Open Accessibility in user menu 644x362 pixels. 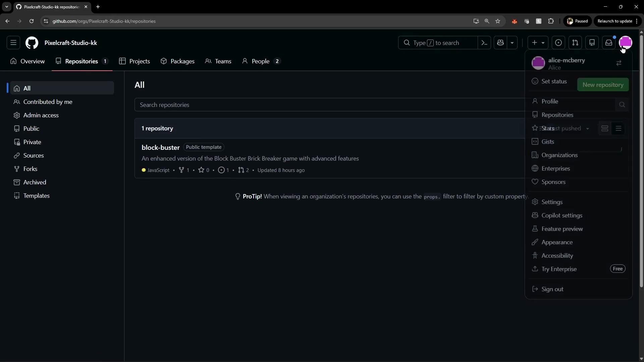pos(579,255)
